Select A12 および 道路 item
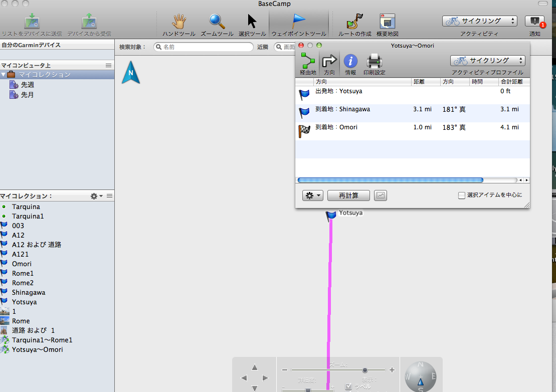 pyautogui.click(x=36, y=245)
